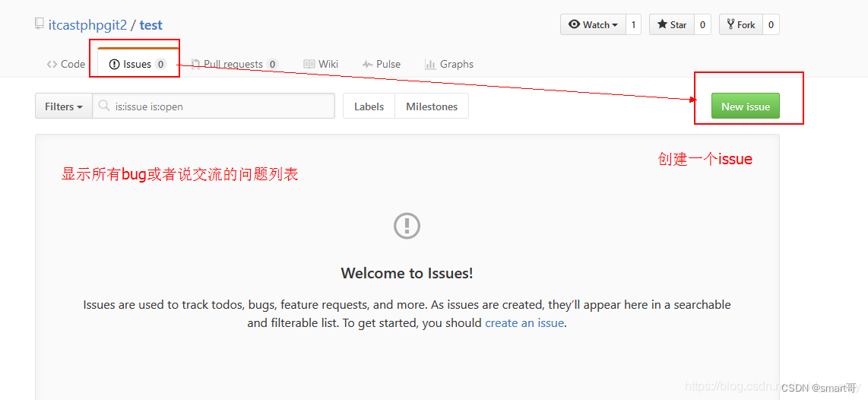Star the repository
The width and height of the screenshot is (868, 400).
coord(671,24)
